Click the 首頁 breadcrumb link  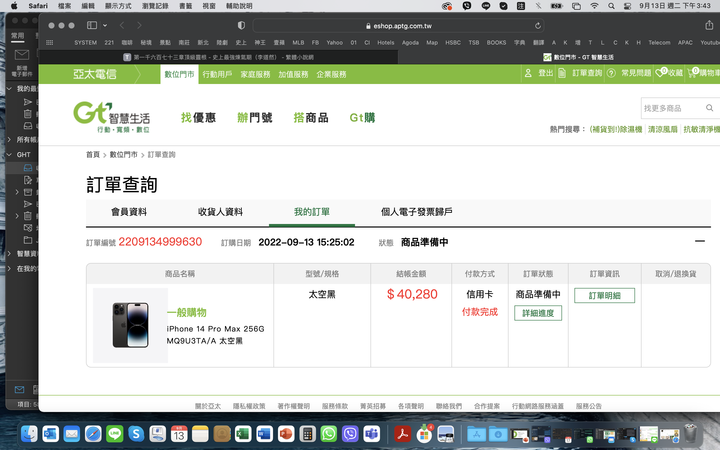click(x=93, y=155)
